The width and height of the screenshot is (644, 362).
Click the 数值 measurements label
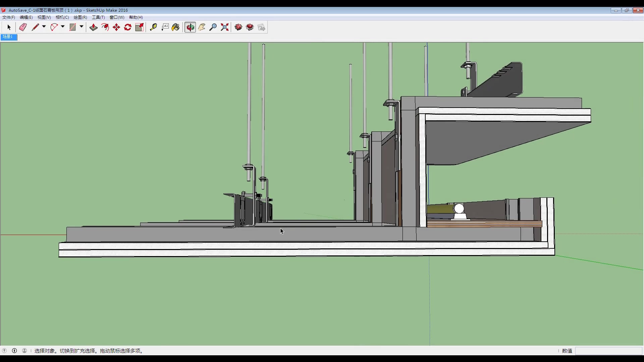(567, 351)
